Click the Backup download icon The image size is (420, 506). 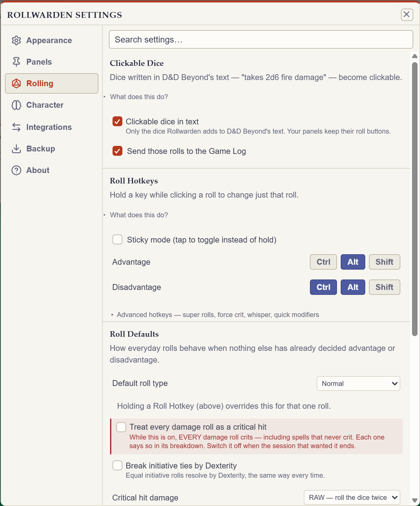point(16,149)
